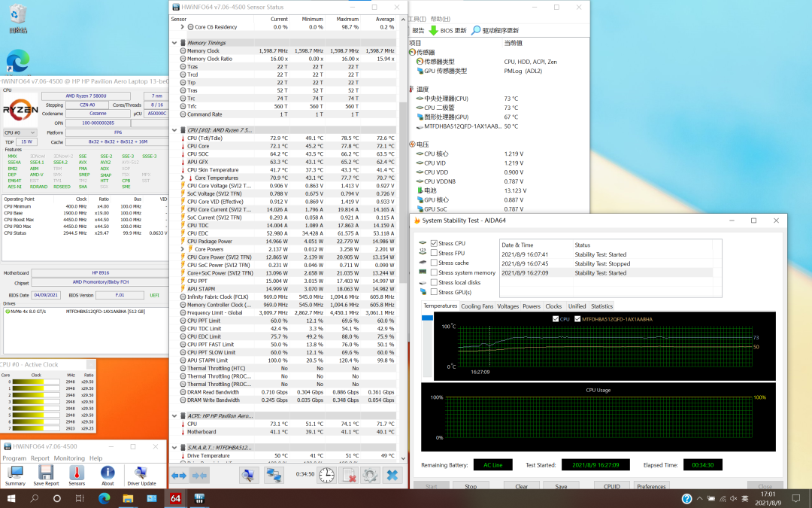The height and width of the screenshot is (508, 812).
Task: Collapse the Memory Timings sensor group
Action: click(x=174, y=43)
